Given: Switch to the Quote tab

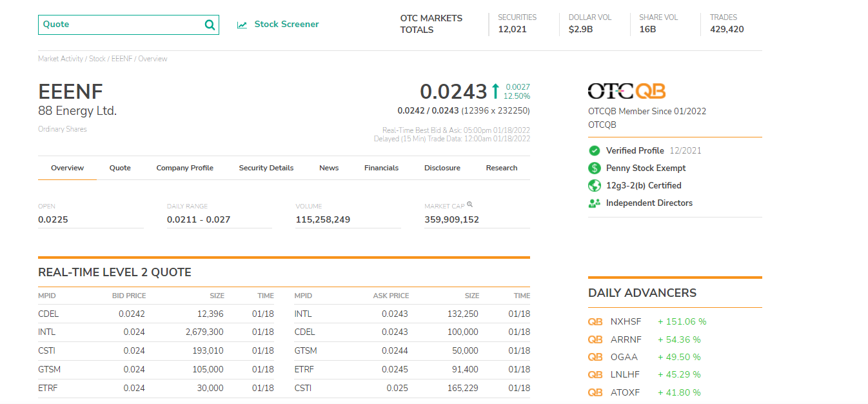Looking at the screenshot, I should coord(120,168).
